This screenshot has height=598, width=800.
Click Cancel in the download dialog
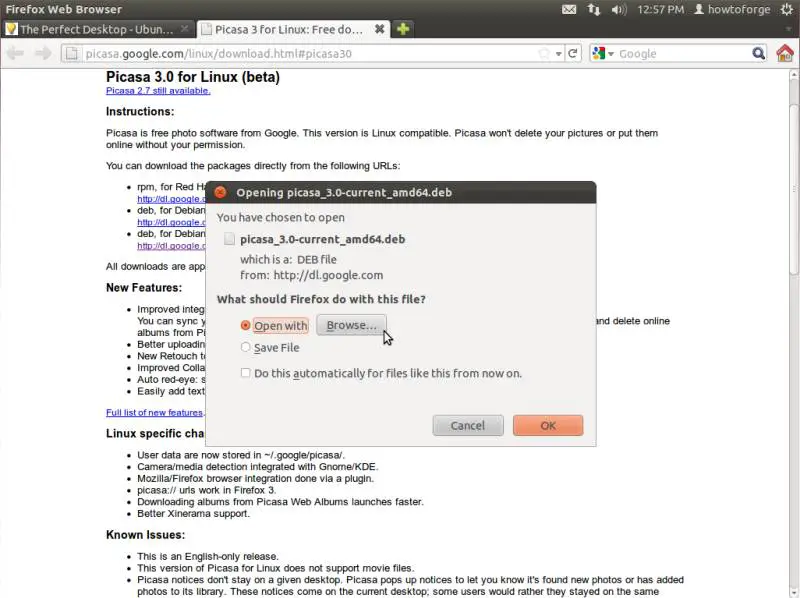click(468, 426)
